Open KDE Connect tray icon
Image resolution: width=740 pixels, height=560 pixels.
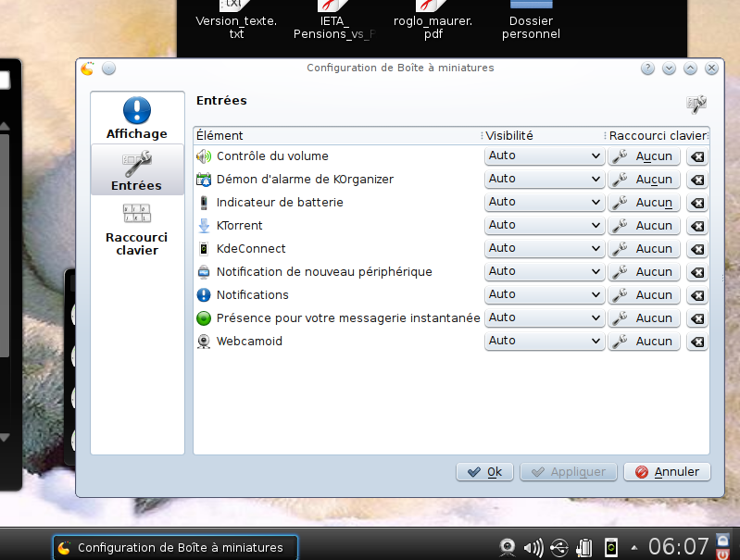611,548
